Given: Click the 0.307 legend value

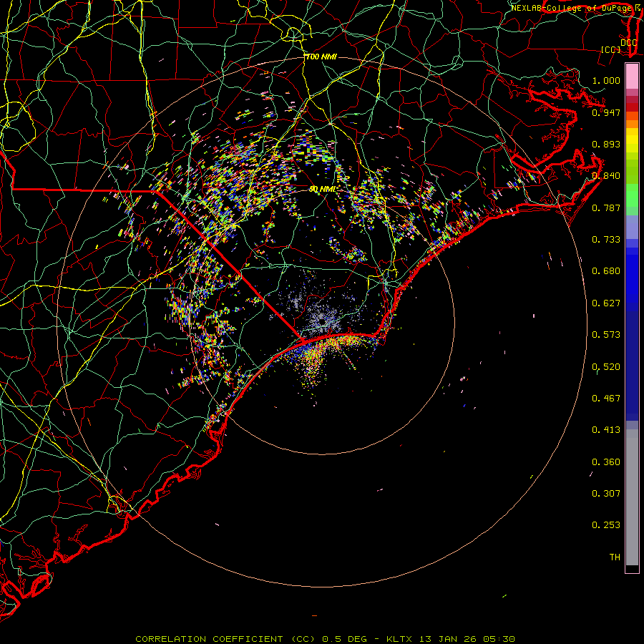Looking at the screenshot, I should (606, 494).
